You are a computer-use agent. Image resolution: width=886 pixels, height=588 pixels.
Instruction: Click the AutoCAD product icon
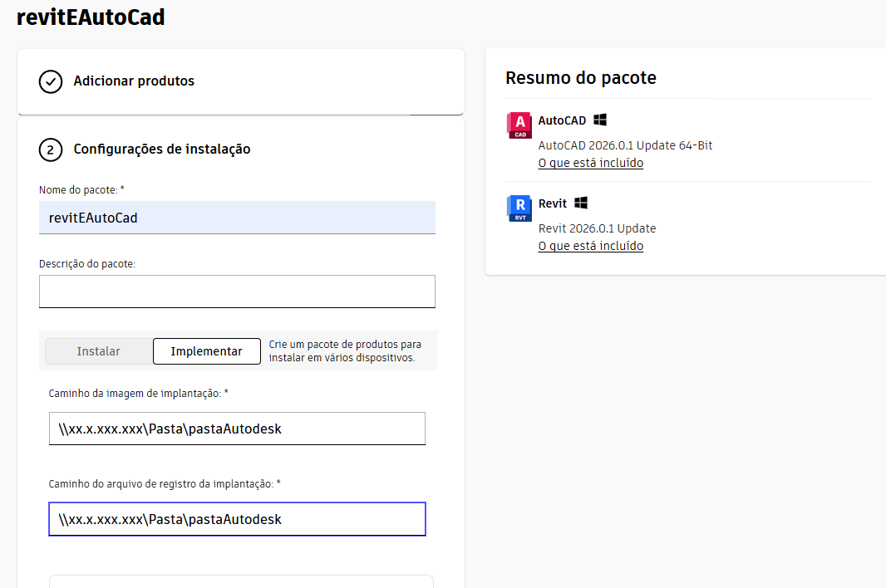tap(519, 125)
